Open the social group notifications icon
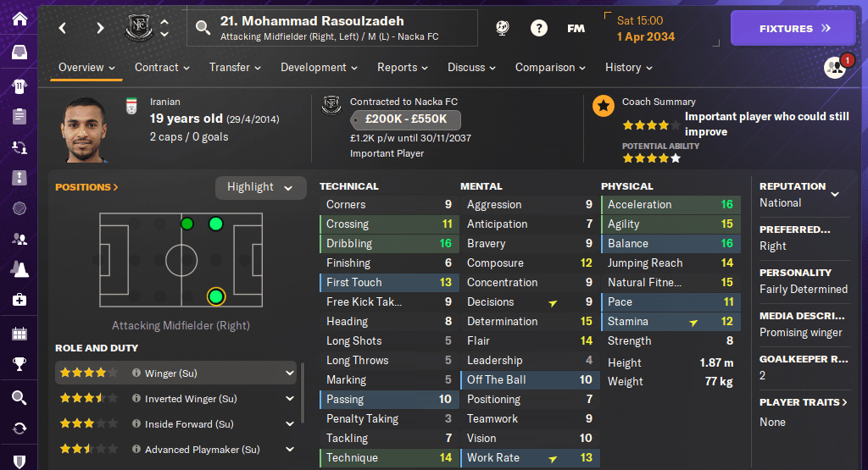Screen dimensions: 868x470 click(x=835, y=68)
